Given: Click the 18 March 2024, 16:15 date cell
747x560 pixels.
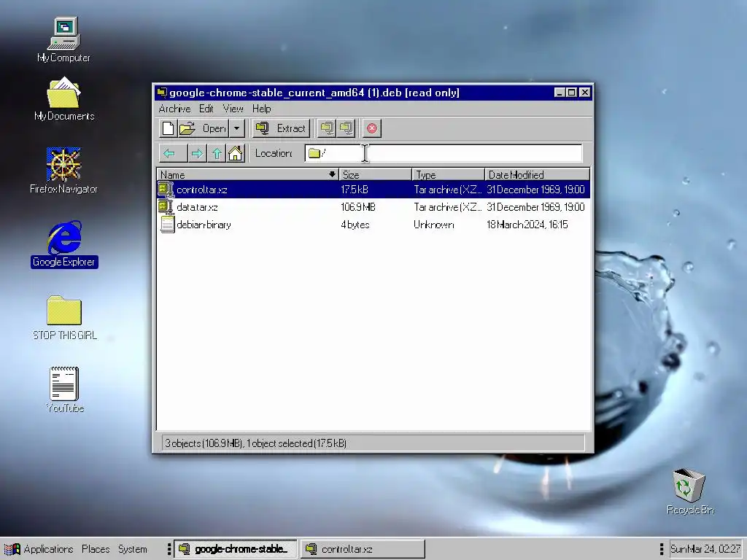Looking at the screenshot, I should 527,225.
